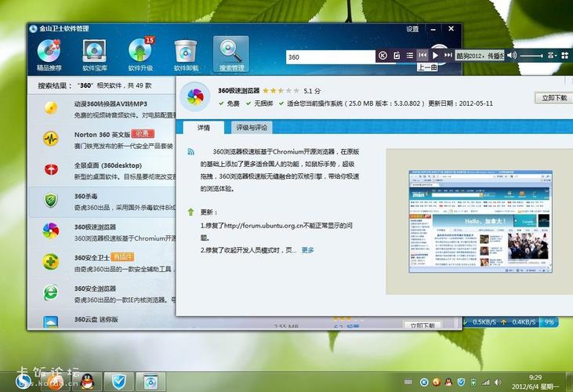Play the previous song

pyautogui.click(x=422, y=55)
